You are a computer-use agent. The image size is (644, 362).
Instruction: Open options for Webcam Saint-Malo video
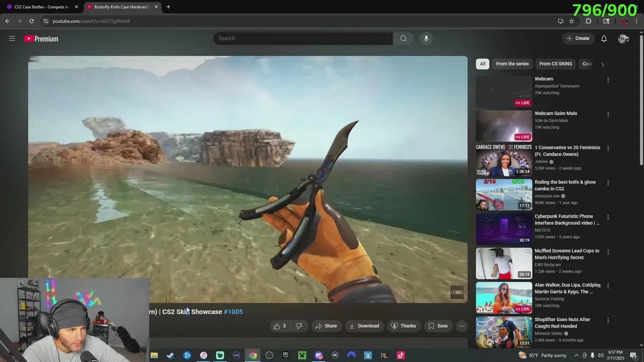(608, 114)
